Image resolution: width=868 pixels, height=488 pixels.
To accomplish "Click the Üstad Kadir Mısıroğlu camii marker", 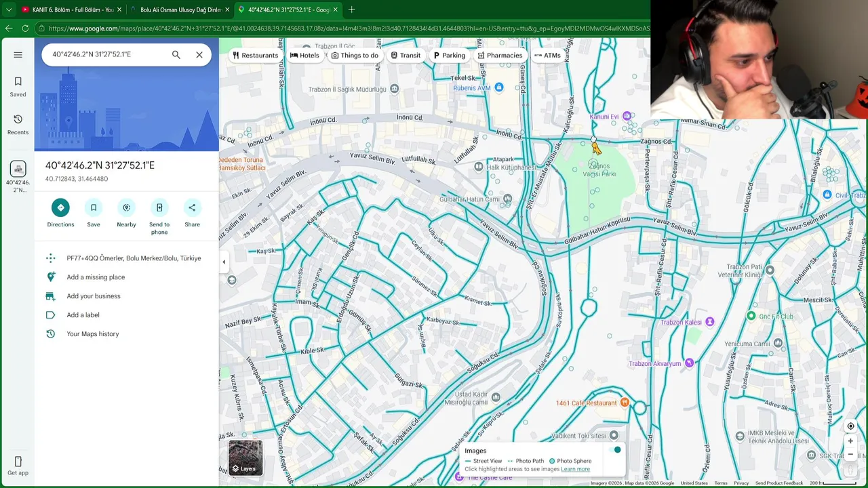I will click(496, 398).
